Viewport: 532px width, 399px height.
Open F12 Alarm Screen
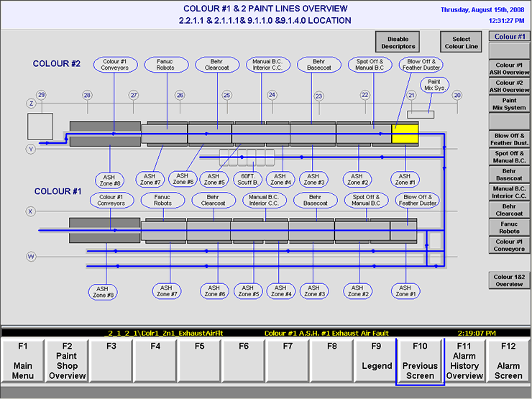point(508,360)
